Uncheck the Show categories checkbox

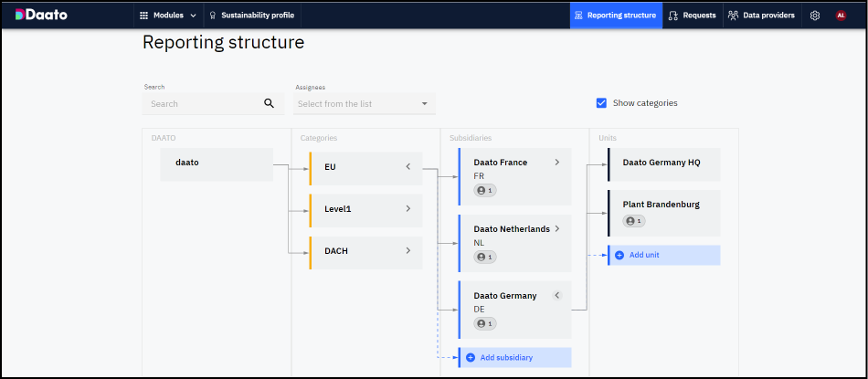pyautogui.click(x=601, y=103)
